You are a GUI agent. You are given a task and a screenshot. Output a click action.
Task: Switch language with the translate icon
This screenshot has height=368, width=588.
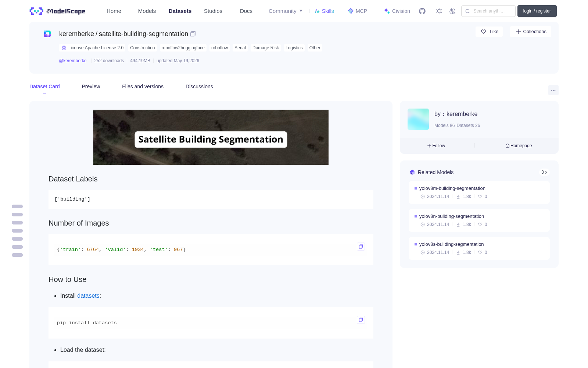[452, 11]
